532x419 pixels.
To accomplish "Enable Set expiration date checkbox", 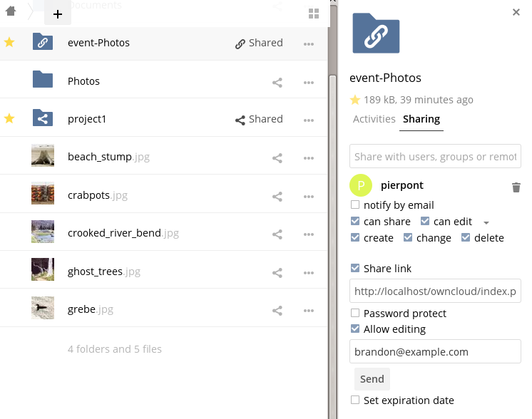I will pyautogui.click(x=355, y=400).
